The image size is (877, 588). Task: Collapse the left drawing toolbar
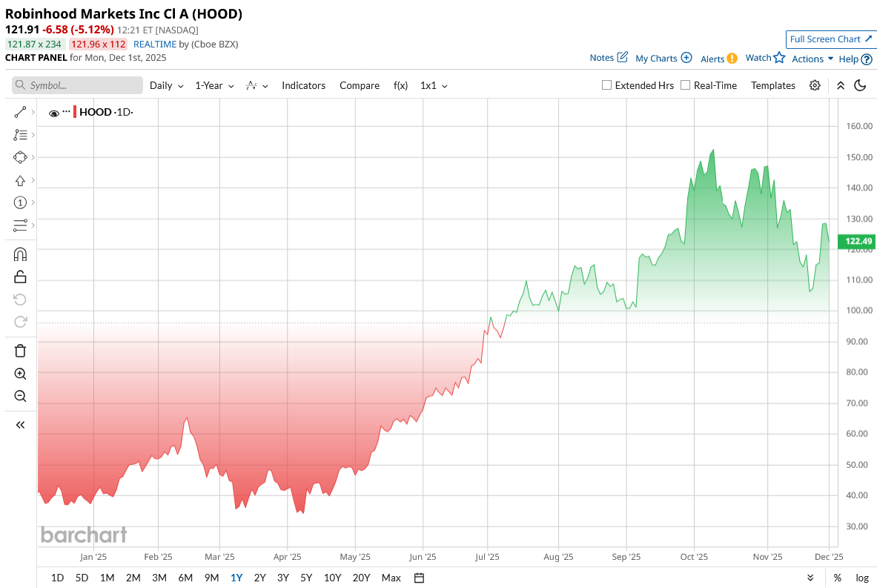tap(20, 425)
